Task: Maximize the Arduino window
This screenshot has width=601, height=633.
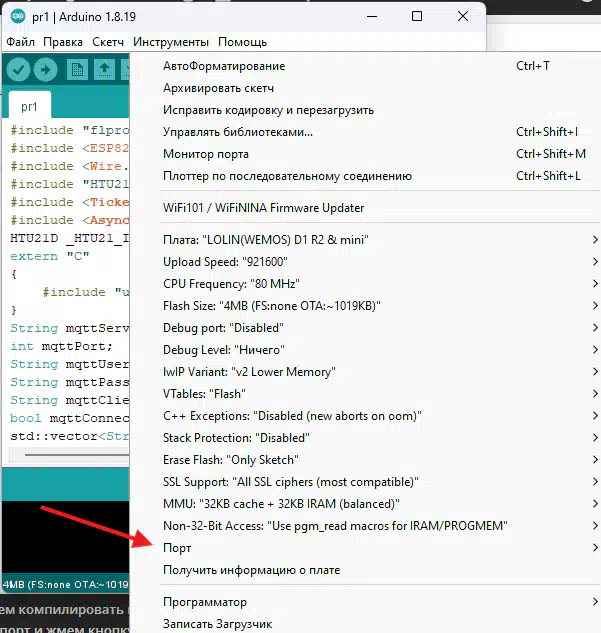Action: [417, 16]
